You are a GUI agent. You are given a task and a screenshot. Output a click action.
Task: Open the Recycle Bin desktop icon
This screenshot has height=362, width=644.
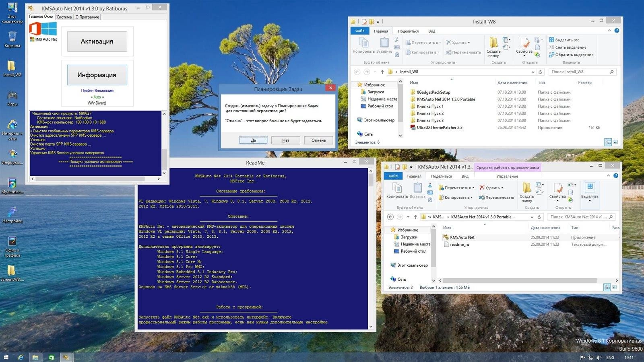coord(12,39)
